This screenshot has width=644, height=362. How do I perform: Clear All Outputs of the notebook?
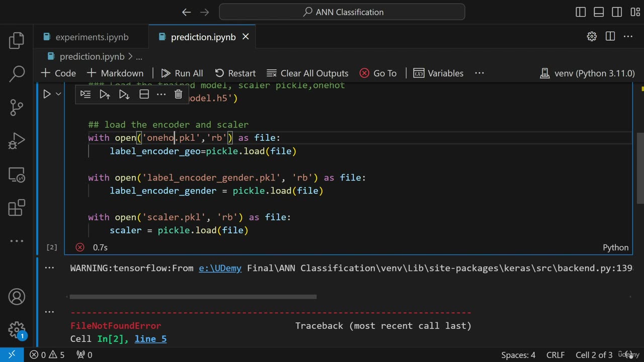point(307,73)
